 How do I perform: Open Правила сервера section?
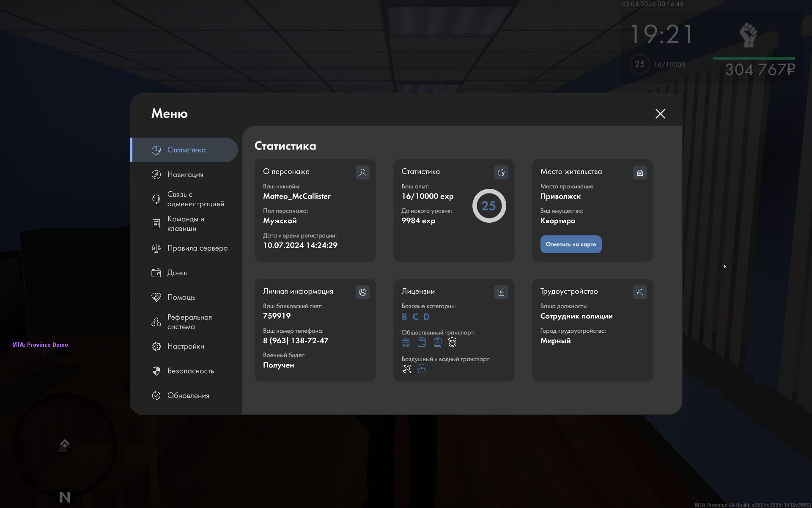(x=197, y=248)
